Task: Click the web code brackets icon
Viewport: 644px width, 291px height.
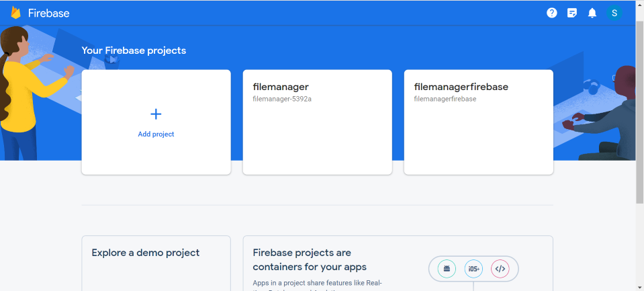Action: click(500, 269)
